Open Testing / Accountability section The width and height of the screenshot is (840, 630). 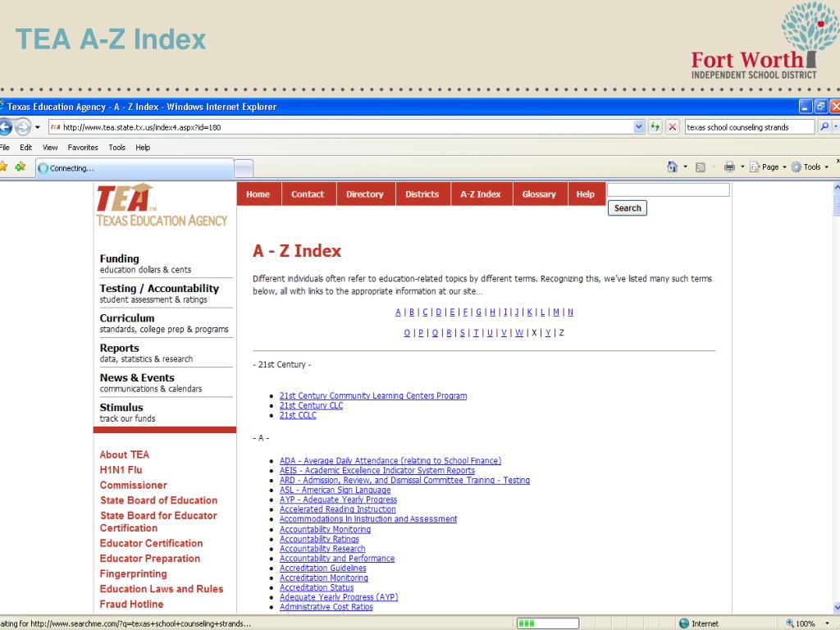pos(159,294)
